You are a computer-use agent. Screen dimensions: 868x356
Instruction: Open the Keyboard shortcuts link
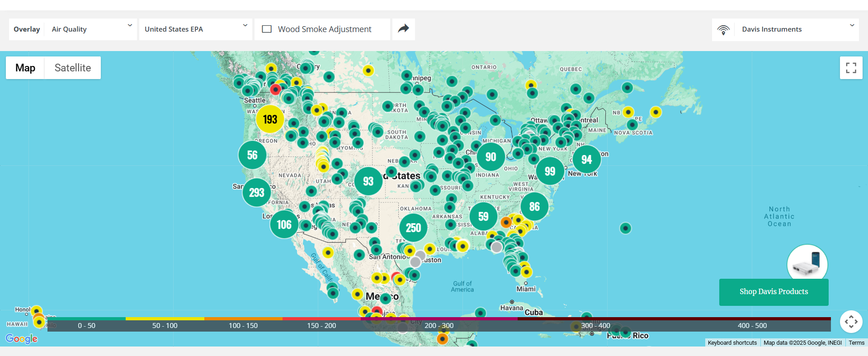coord(732,343)
